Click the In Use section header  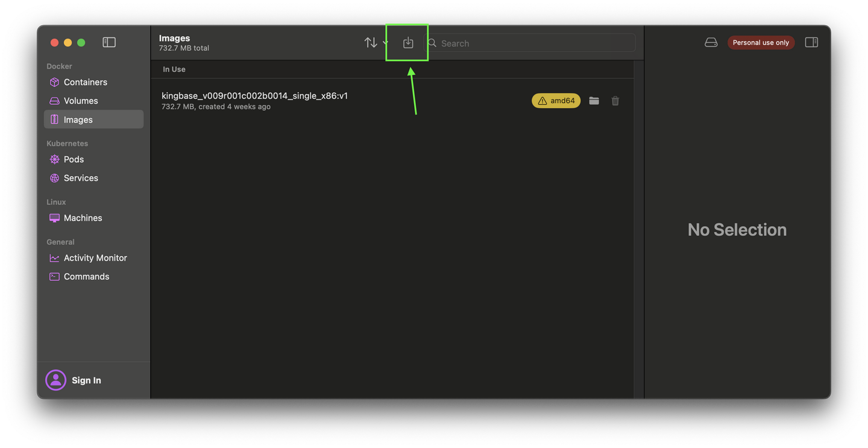[x=174, y=69]
